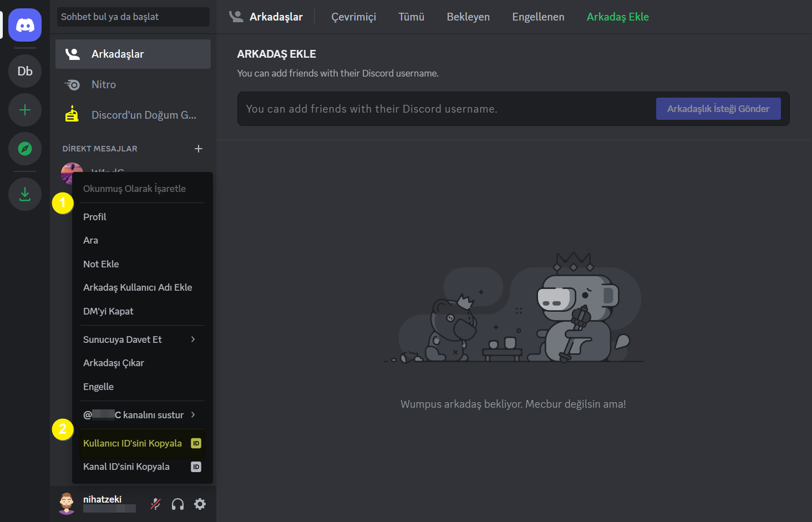The height and width of the screenshot is (522, 812).
Task: Click Arkadaşlık İsteği Gönder button
Action: tap(718, 109)
